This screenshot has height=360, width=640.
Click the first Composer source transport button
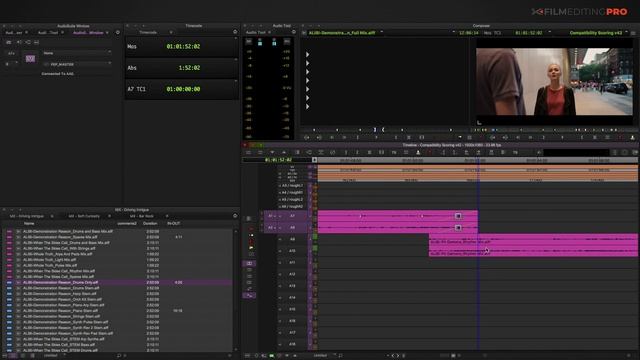pos(307,138)
